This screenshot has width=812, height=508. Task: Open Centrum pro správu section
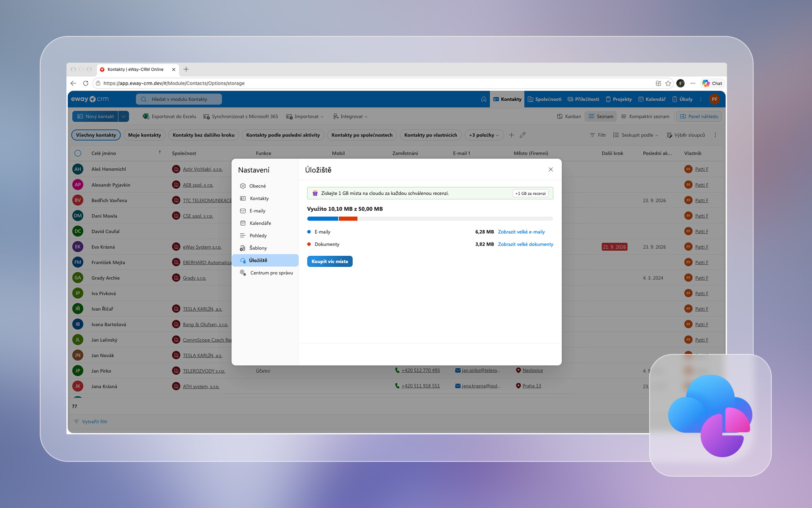(265, 273)
